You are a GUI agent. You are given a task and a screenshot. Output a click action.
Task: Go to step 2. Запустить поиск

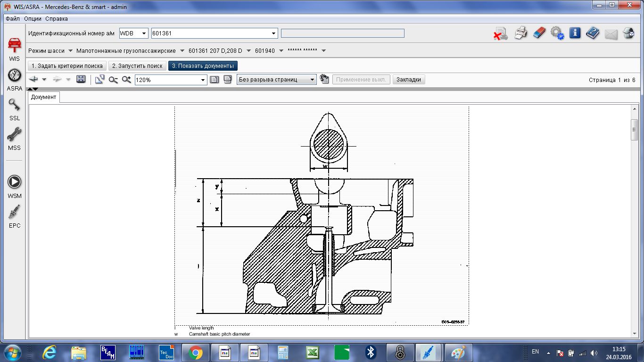coord(137,66)
